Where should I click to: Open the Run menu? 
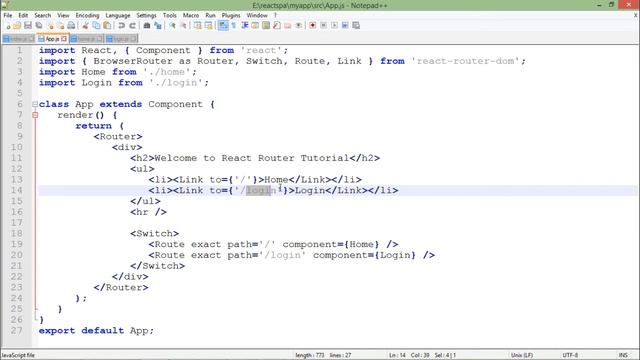(x=210, y=15)
